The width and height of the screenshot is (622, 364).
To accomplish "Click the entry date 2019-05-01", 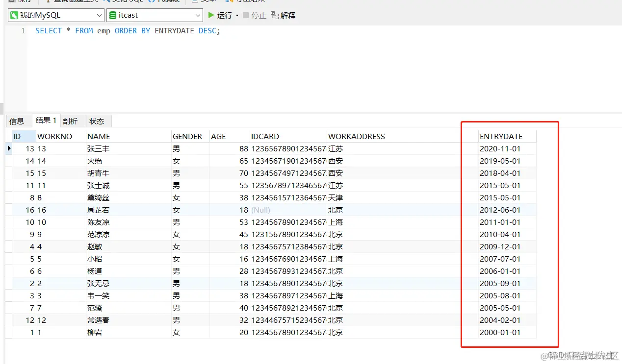I will point(507,161).
